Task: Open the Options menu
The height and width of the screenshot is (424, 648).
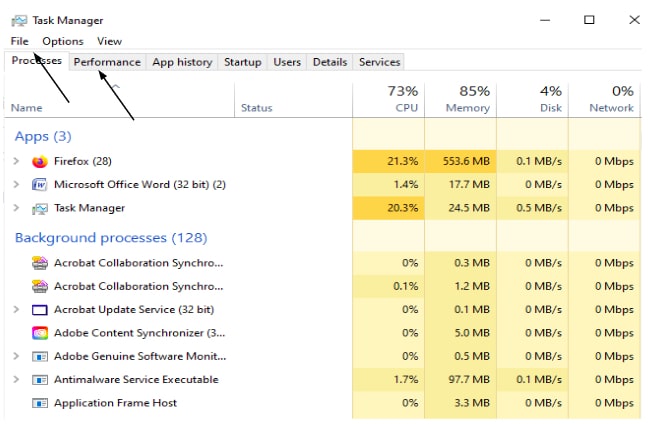Action: [63, 41]
